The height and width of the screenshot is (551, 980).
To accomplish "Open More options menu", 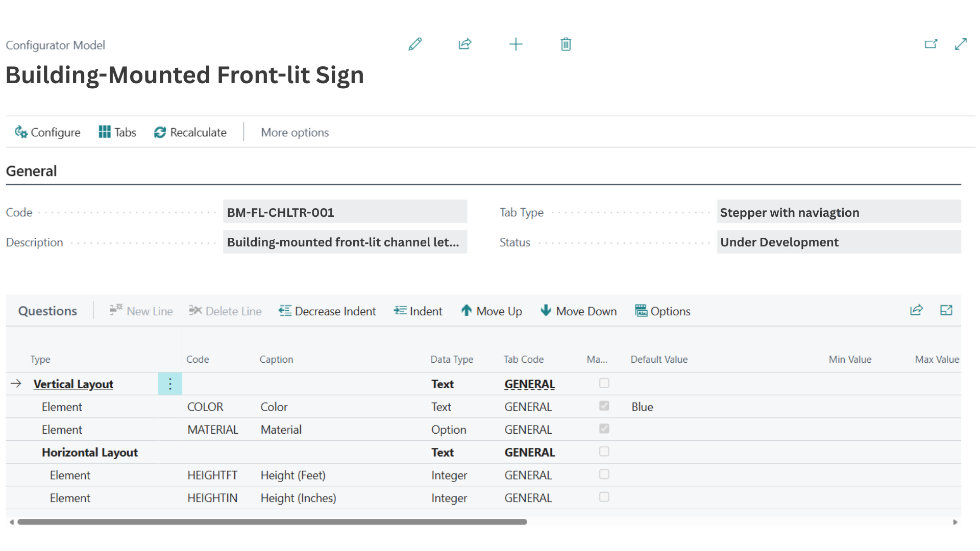I will (295, 133).
